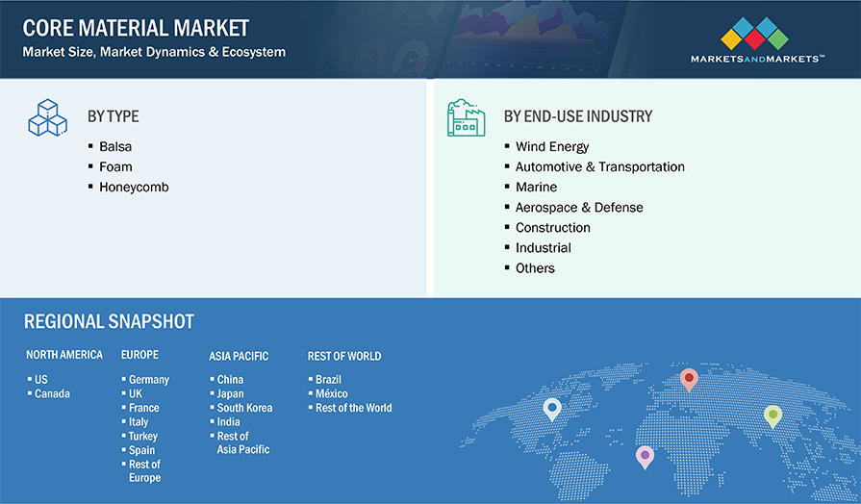The width and height of the screenshot is (861, 504).
Task: Select Balsa under By Type
Action: click(114, 146)
